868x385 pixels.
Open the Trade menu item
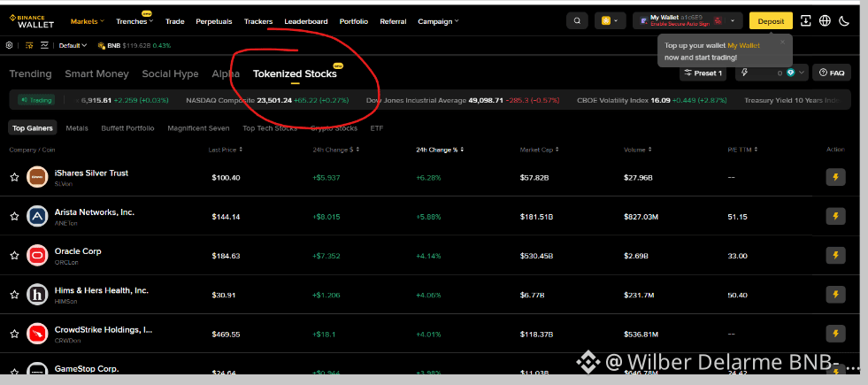pyautogui.click(x=175, y=21)
